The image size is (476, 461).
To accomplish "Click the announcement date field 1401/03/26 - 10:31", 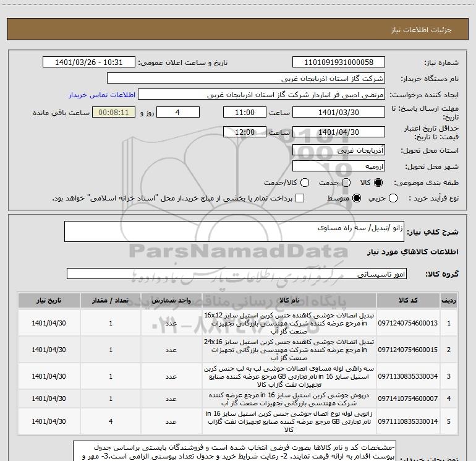I will coord(88,62).
